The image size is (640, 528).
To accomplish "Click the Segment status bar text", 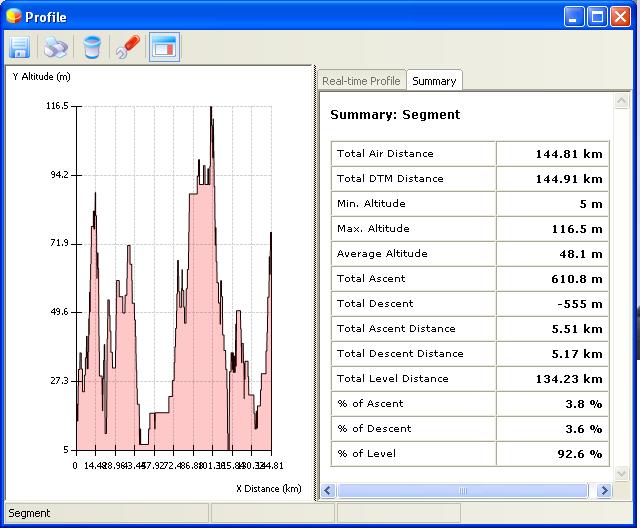I will [29, 513].
